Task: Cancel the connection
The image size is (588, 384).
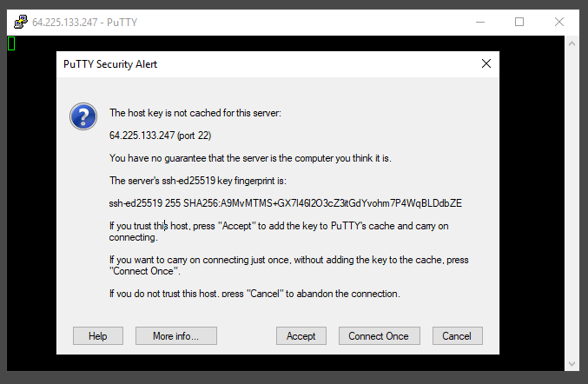Action: [x=456, y=336]
